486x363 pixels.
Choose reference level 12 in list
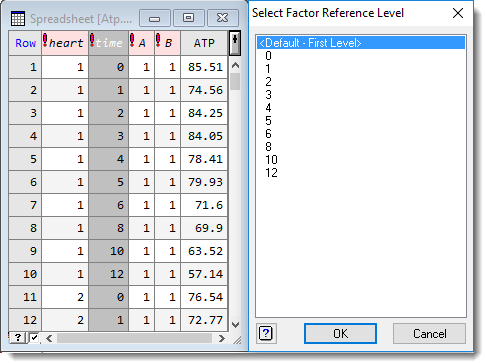(271, 173)
